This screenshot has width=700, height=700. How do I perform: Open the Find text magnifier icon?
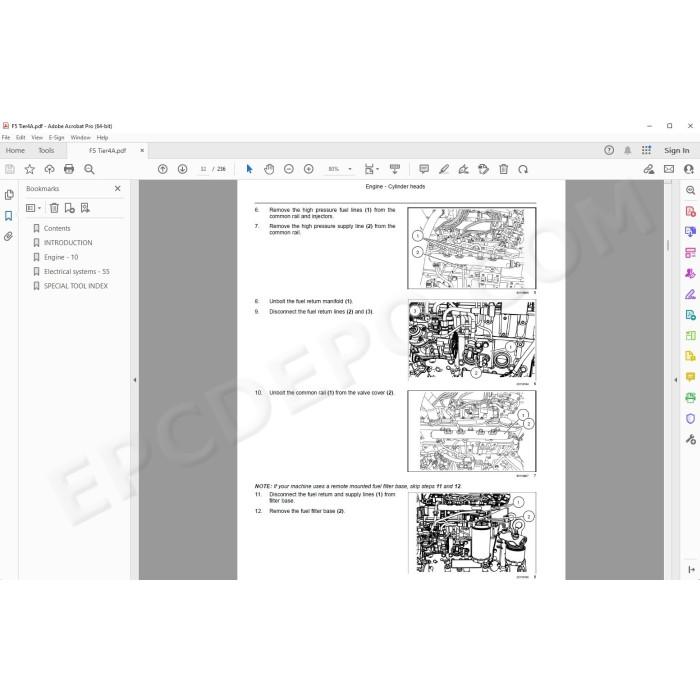click(x=89, y=169)
